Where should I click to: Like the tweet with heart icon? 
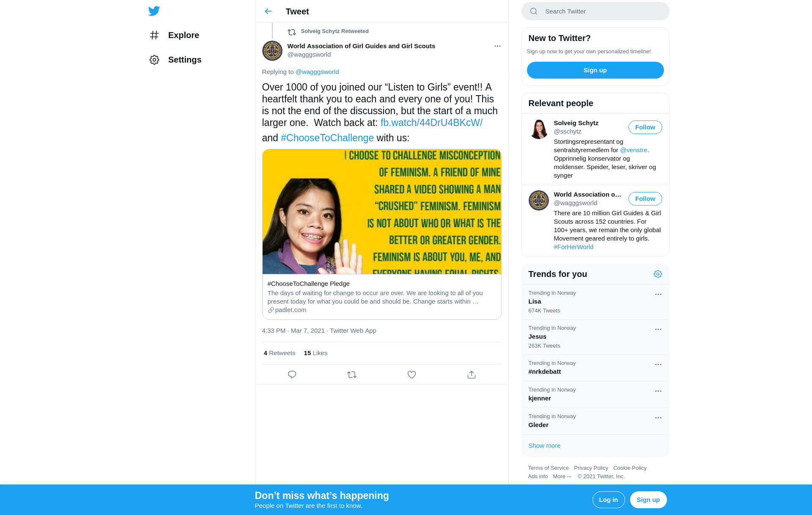(x=411, y=375)
